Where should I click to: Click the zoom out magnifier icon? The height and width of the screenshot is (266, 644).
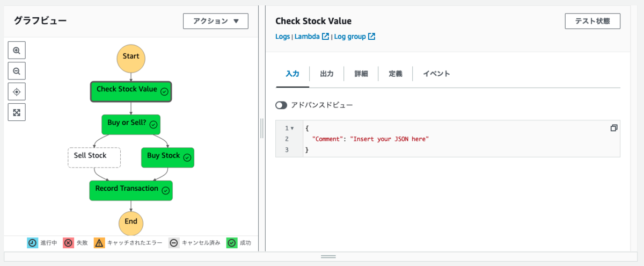[17, 71]
